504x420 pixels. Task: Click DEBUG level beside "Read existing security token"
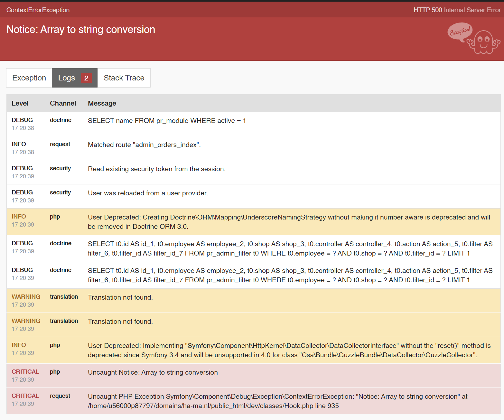pyautogui.click(x=23, y=168)
